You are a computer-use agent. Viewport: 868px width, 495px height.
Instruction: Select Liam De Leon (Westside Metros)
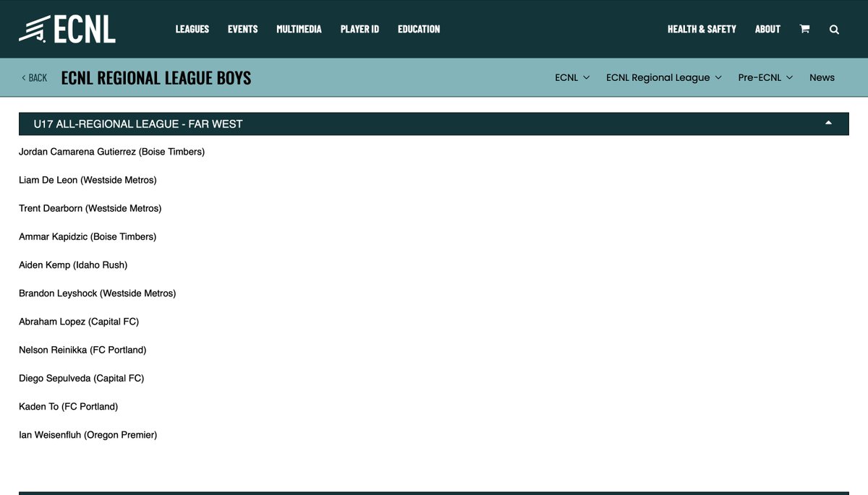click(x=88, y=180)
